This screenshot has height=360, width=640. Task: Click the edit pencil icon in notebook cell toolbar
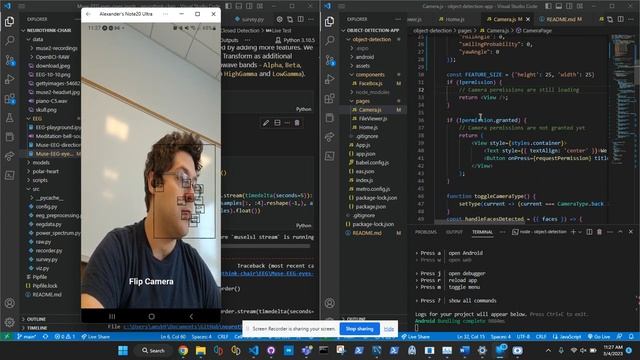266,123
